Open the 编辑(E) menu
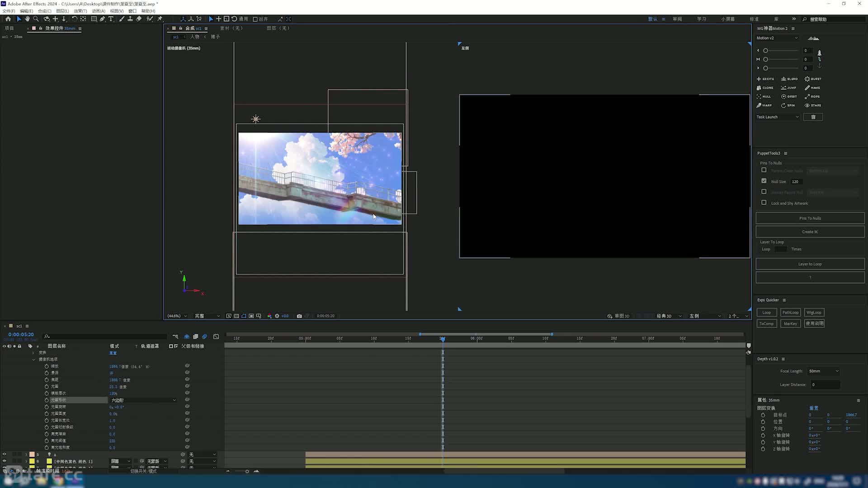Screen dimensions: 868x488 [x=26, y=11]
